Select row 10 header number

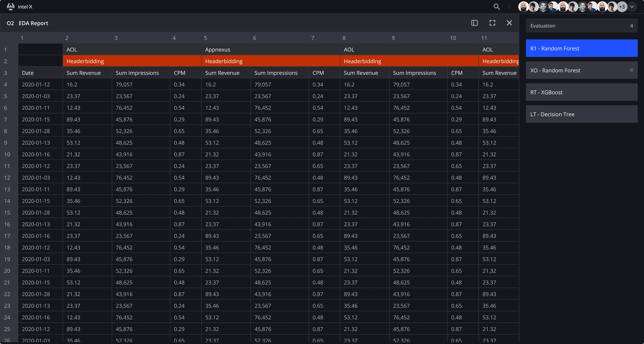[x=7, y=154]
